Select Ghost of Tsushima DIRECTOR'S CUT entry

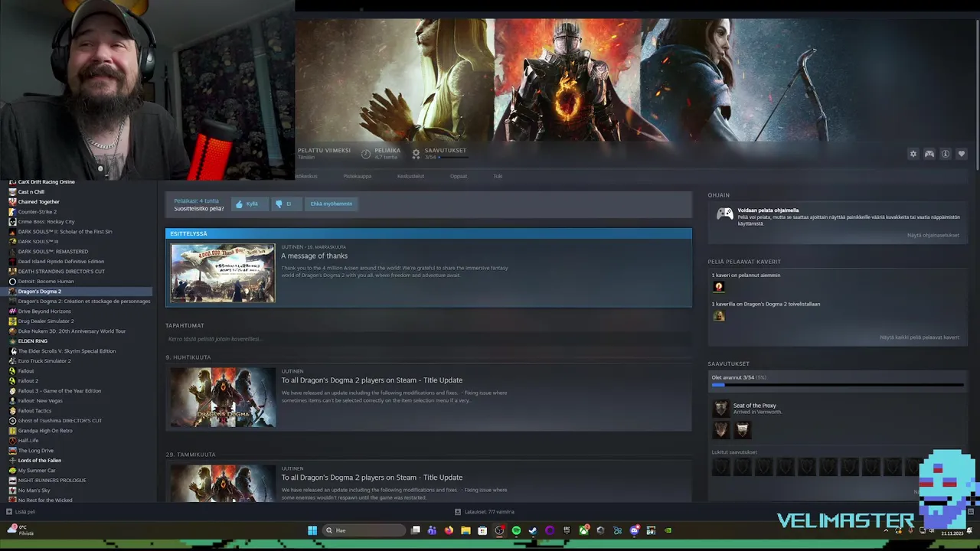pyautogui.click(x=60, y=421)
